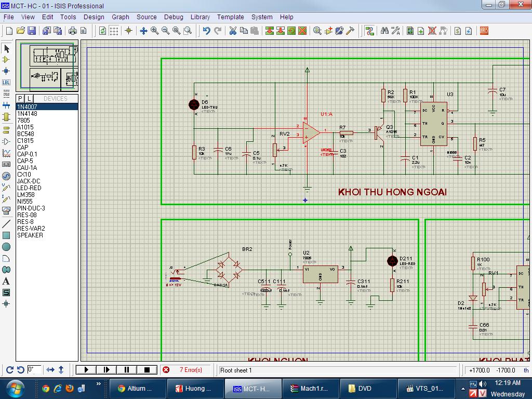The width and height of the screenshot is (532, 399).
Task: Open the Library menu
Action: pyautogui.click(x=200, y=17)
